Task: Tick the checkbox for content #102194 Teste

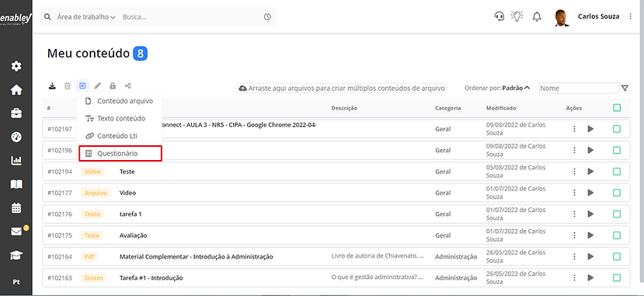Action: tap(617, 171)
